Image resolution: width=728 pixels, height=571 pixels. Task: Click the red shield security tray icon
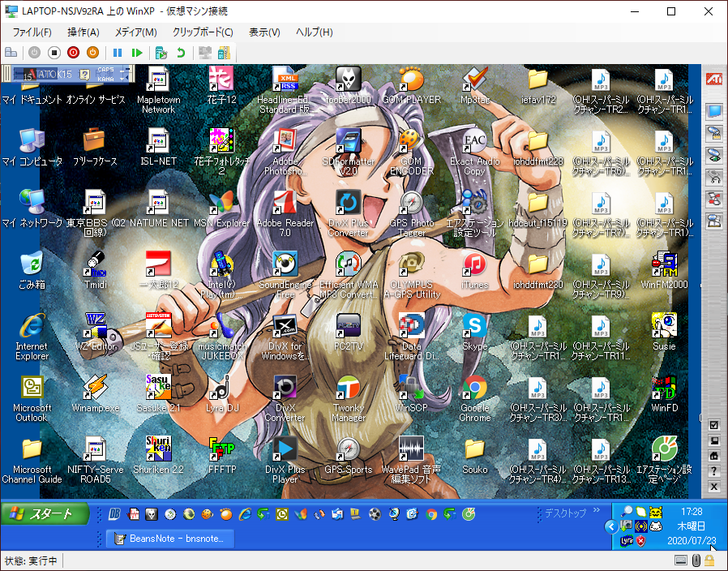tap(641, 541)
